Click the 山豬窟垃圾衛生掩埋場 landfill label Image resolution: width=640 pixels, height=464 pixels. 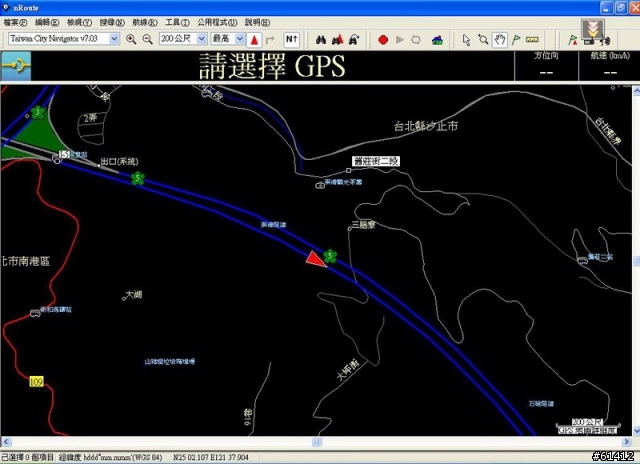169,362
